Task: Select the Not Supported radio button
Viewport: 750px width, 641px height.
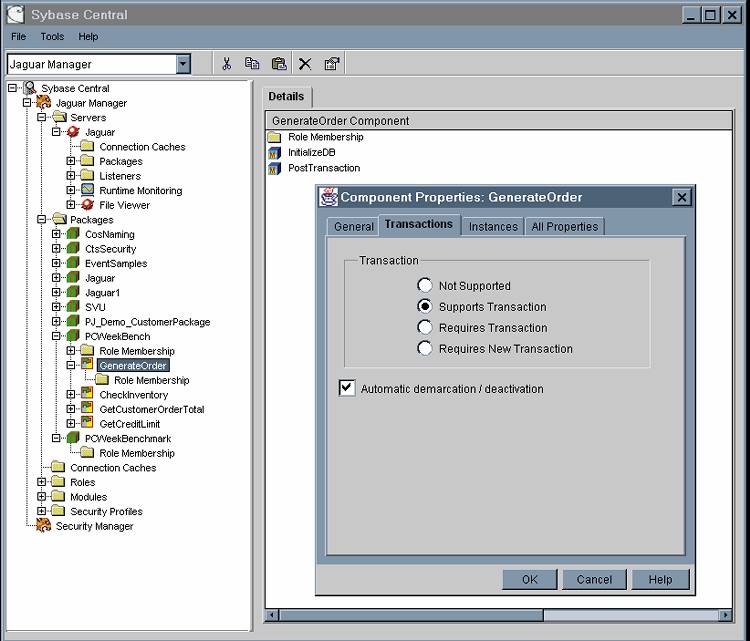Action: 425,285
